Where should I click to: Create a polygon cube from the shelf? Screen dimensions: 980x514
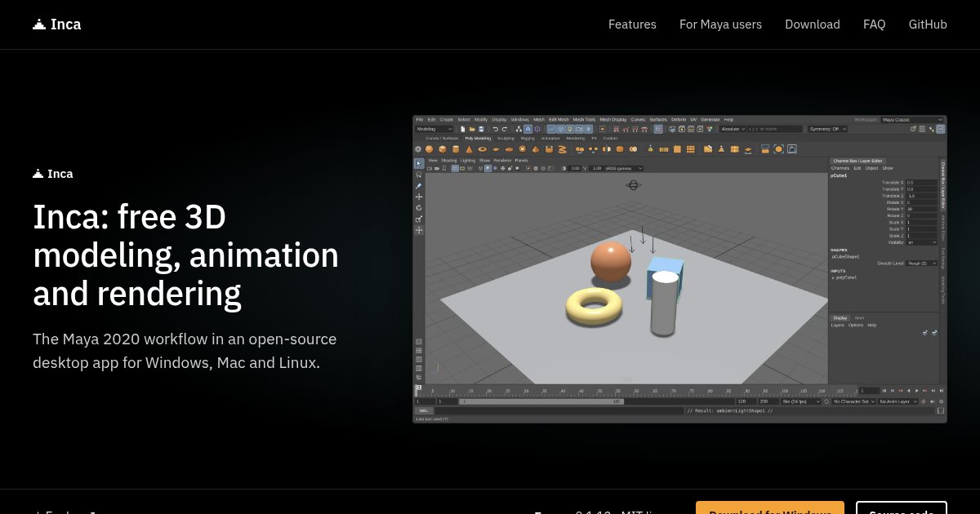(x=442, y=149)
